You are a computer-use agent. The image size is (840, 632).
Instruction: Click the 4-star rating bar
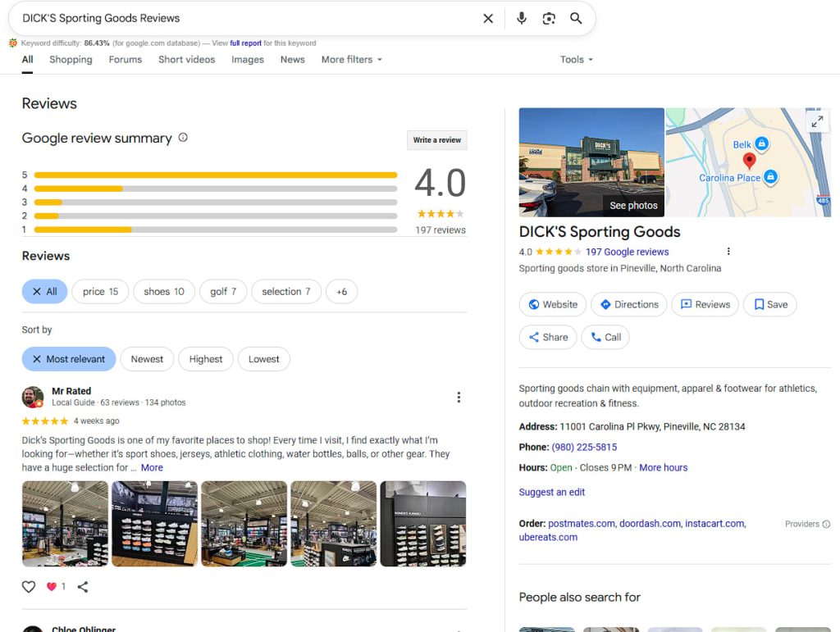(216, 189)
